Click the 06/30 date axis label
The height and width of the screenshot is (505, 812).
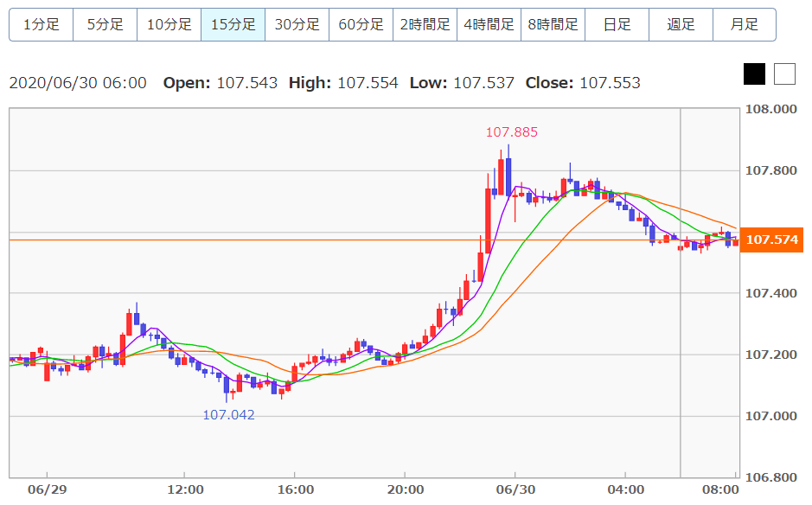(515, 490)
